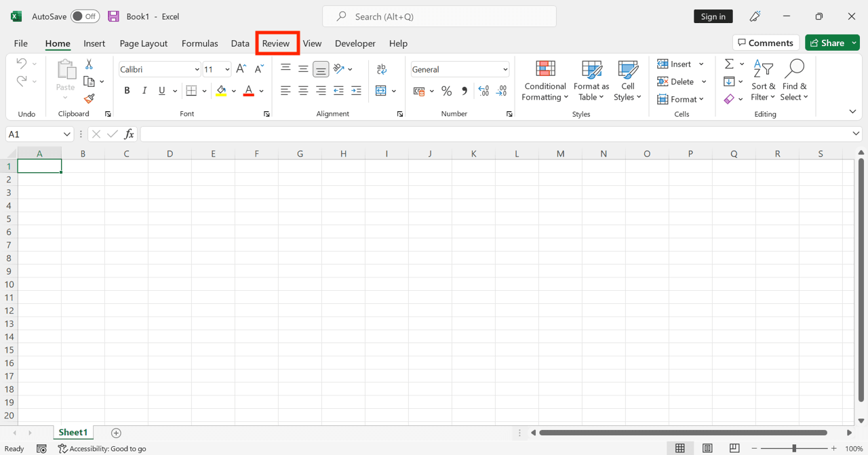Click the Borders icon

[191, 91]
